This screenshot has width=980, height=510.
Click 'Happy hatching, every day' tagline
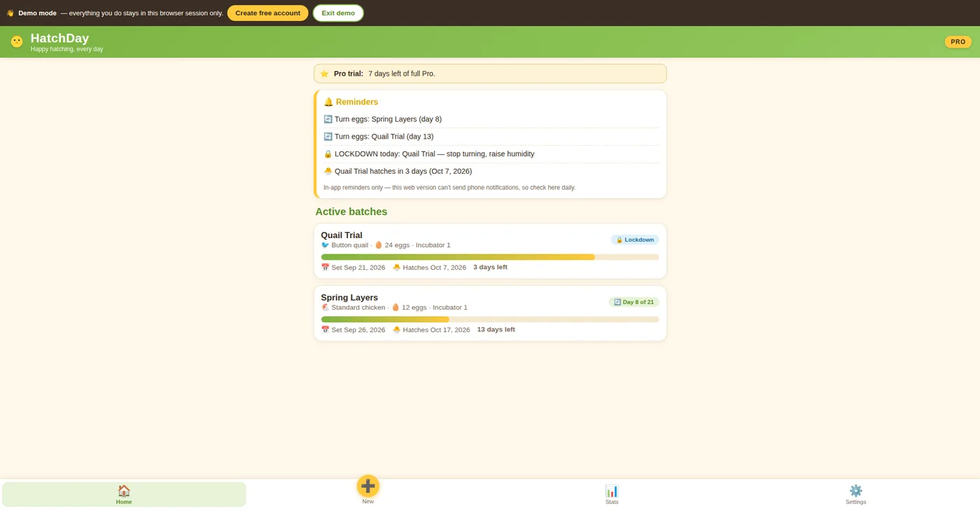[x=66, y=49]
